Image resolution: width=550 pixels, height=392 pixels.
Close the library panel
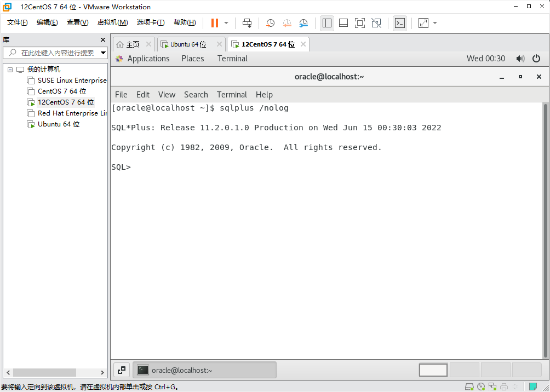point(103,39)
